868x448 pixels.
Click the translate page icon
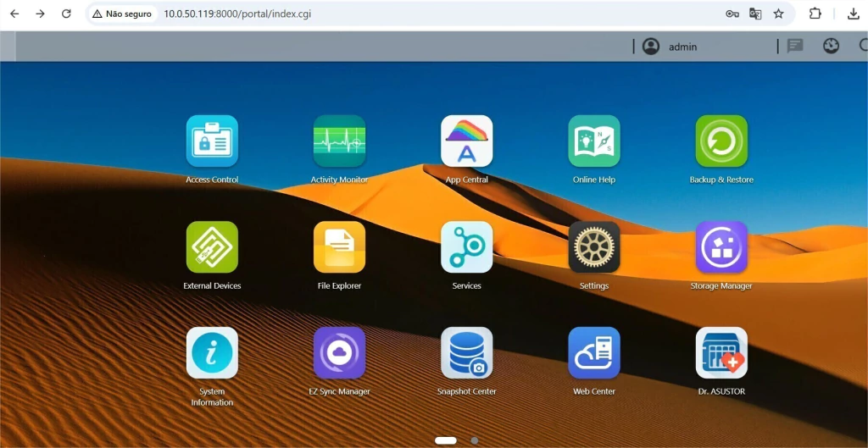pos(755,14)
